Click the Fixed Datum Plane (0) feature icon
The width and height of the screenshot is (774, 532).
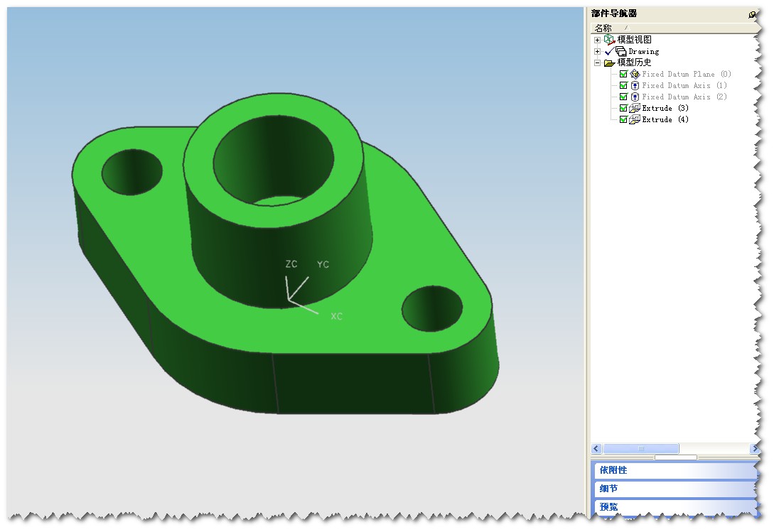coord(635,74)
